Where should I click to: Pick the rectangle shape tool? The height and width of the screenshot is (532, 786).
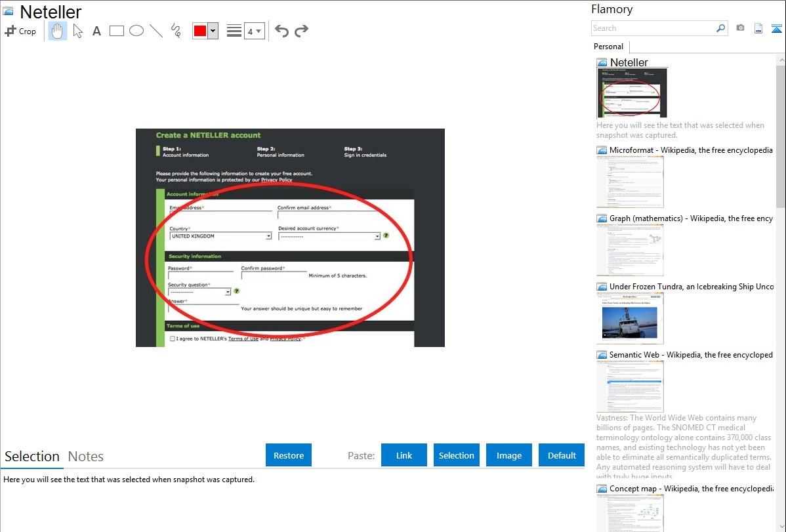(x=116, y=31)
